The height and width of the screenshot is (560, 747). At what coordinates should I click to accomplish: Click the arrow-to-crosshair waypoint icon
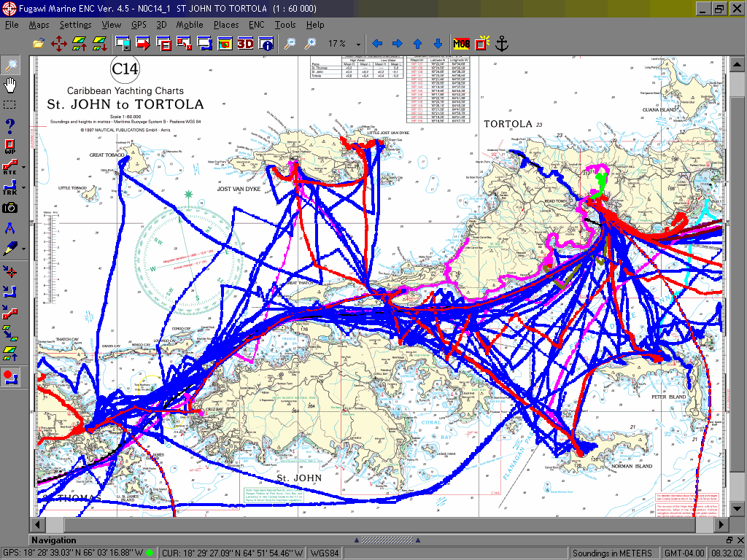tap(10, 271)
